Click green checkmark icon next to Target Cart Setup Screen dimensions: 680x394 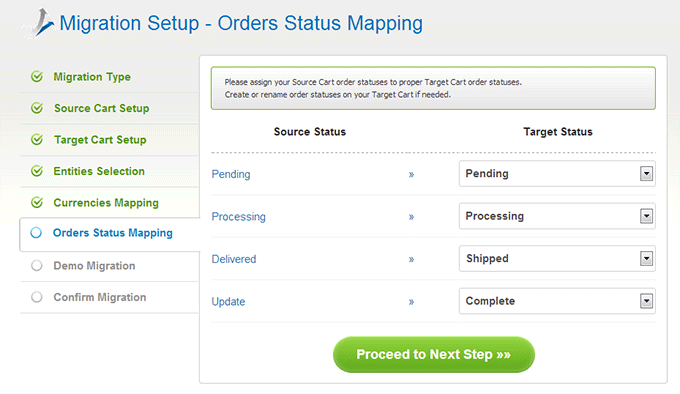pos(37,140)
